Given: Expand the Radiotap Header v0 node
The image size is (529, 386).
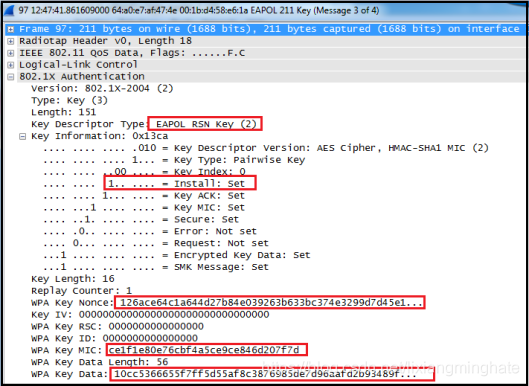Looking at the screenshot, I should coord(11,41).
